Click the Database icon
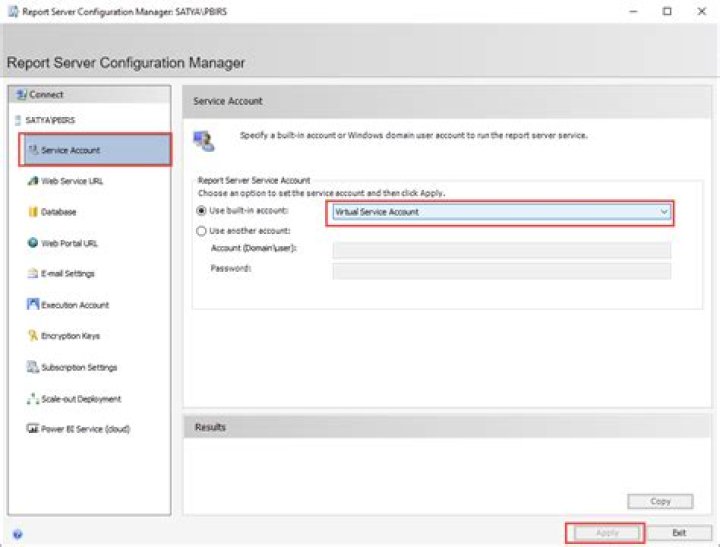Image resolution: width=720 pixels, height=547 pixels. pos(33,212)
